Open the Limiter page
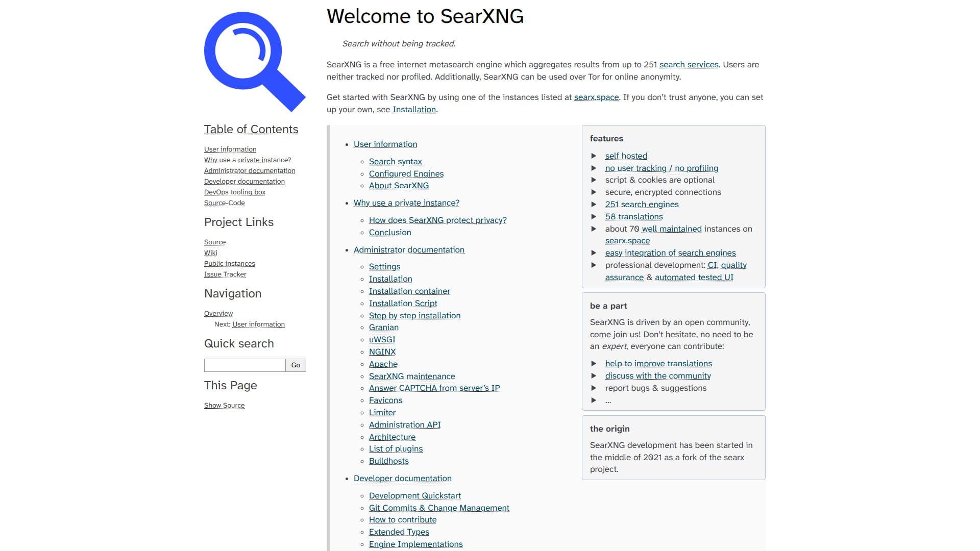The width and height of the screenshot is (980, 551). click(x=382, y=413)
